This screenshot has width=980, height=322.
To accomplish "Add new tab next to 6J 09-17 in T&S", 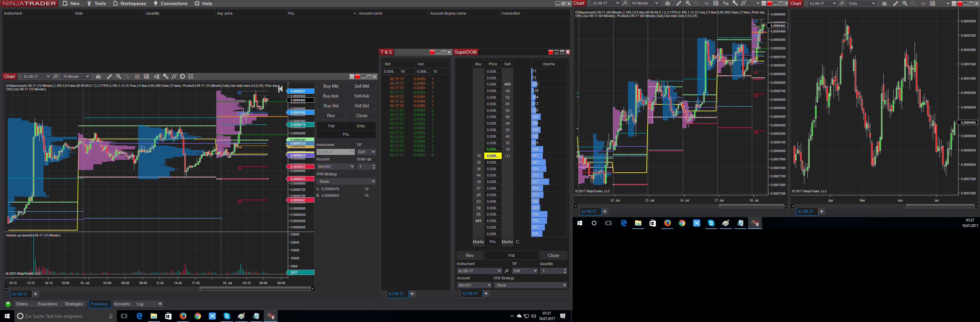I will coord(412,294).
